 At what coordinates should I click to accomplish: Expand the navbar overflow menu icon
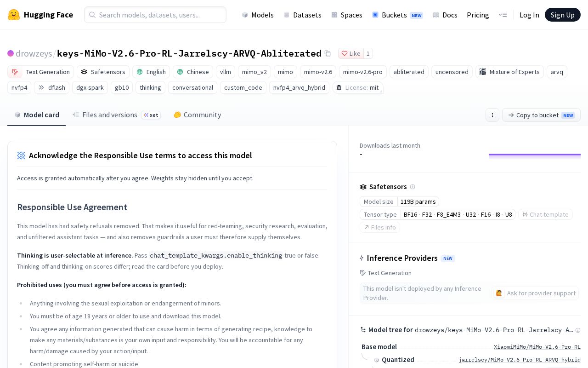(503, 15)
